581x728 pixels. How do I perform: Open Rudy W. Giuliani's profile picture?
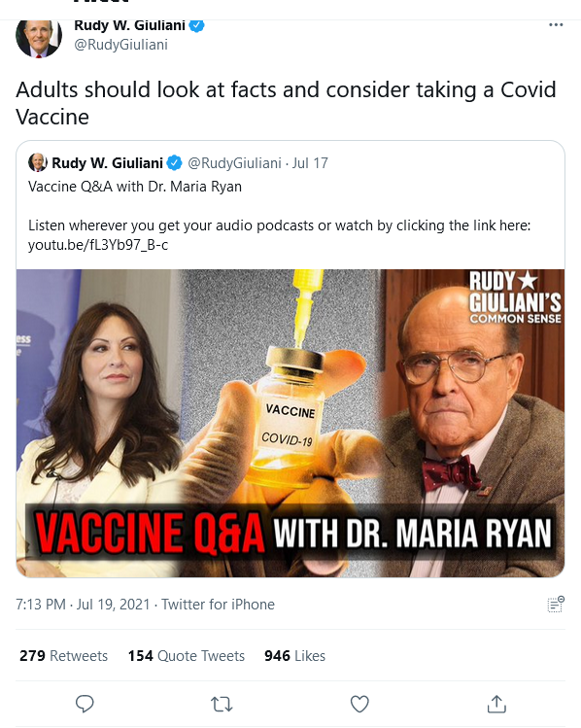(x=39, y=38)
